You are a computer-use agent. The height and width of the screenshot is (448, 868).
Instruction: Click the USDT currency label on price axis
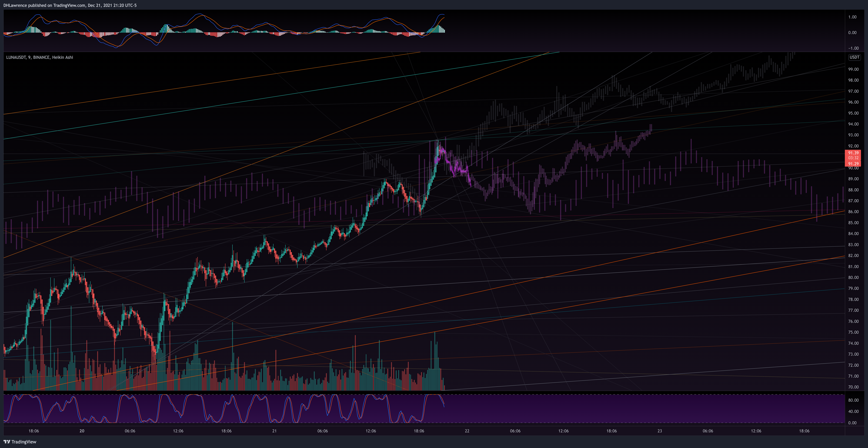[x=854, y=57]
